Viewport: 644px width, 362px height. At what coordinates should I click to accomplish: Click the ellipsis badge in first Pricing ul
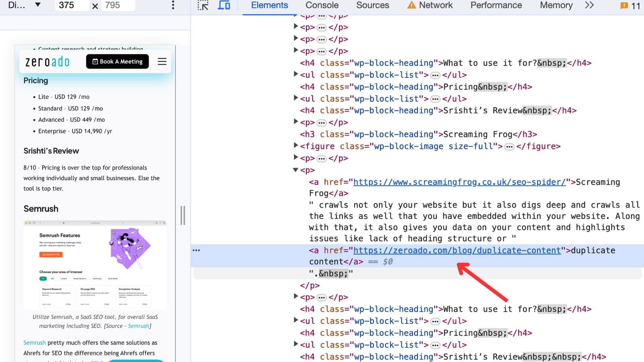(435, 99)
